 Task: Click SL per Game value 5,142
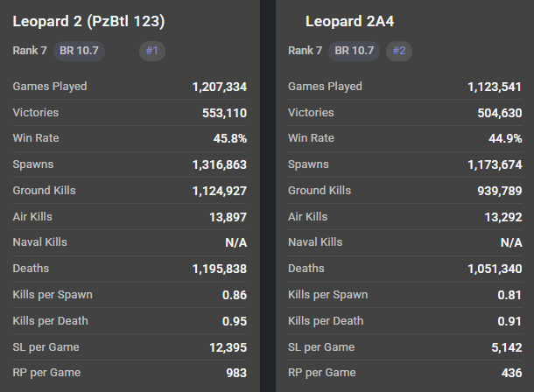(x=506, y=347)
